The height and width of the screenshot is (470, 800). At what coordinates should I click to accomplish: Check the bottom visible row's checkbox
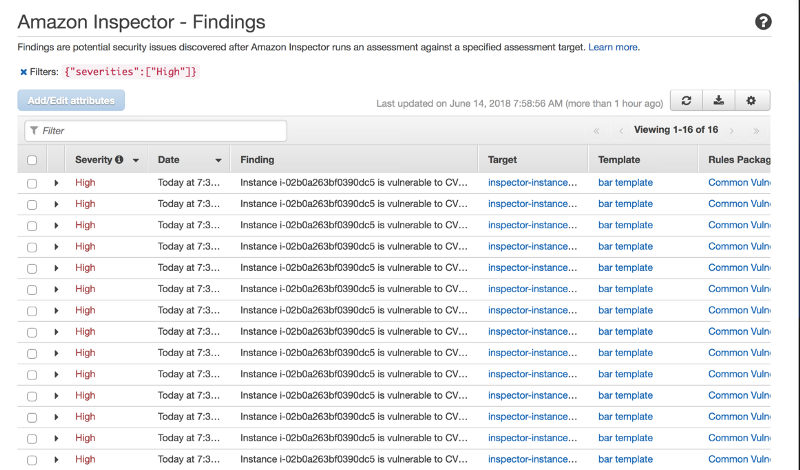[32, 460]
